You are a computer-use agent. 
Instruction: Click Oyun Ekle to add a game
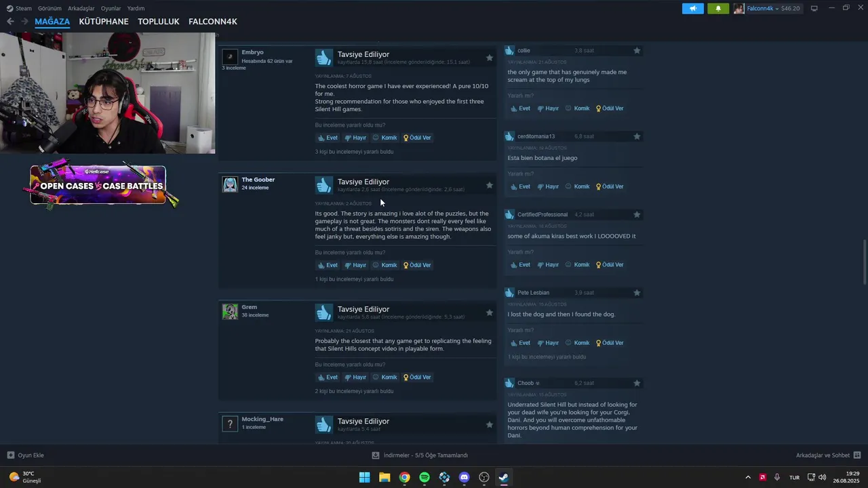pos(26,455)
